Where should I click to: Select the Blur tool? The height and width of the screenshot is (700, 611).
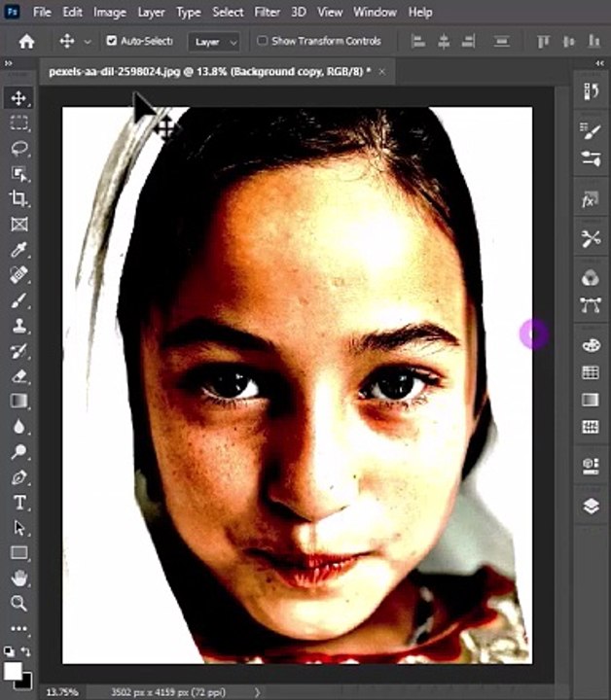click(18, 427)
